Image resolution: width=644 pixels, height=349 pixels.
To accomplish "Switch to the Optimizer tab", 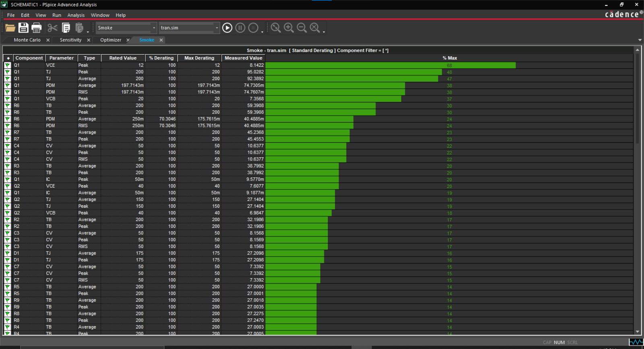I will click(x=111, y=40).
